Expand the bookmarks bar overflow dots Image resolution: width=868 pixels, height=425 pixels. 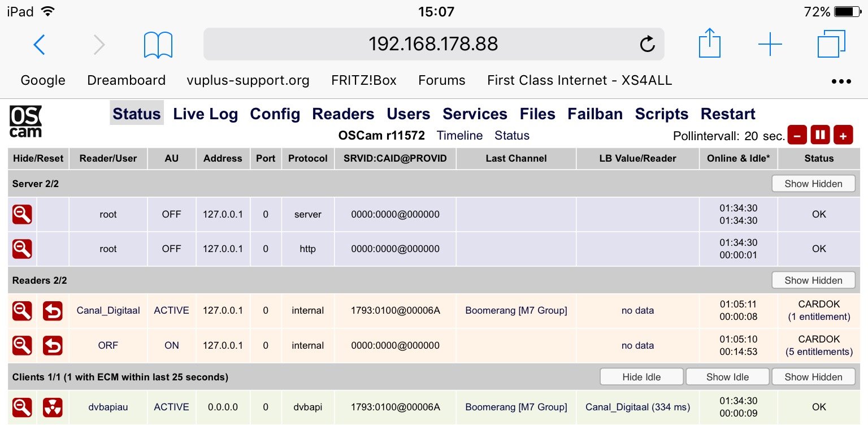tap(841, 81)
